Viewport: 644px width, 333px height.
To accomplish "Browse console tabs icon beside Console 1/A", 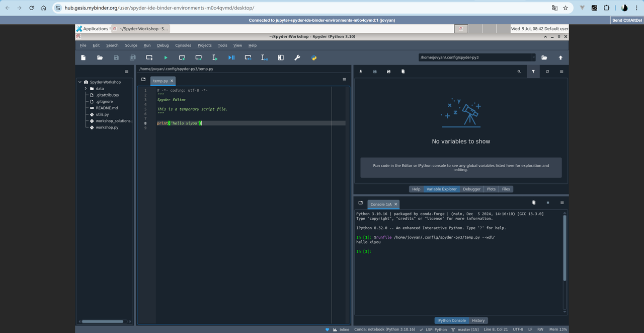I will click(360, 203).
